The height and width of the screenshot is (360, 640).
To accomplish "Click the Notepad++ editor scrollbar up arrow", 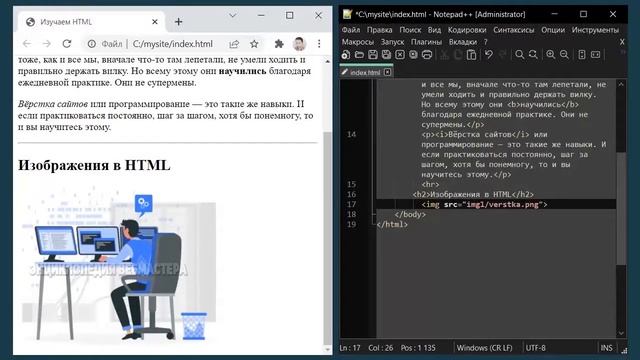I will coord(621,84).
